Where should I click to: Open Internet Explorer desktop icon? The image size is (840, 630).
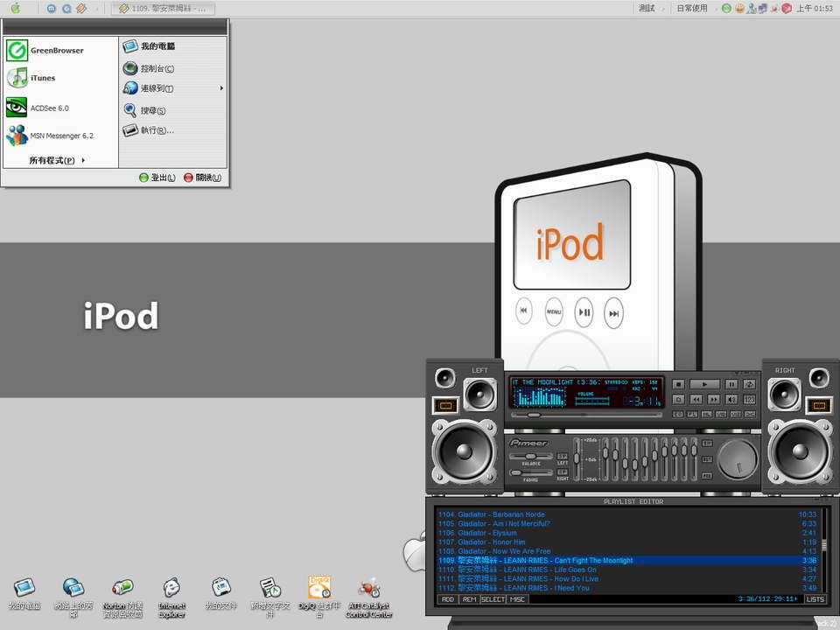[x=172, y=598]
